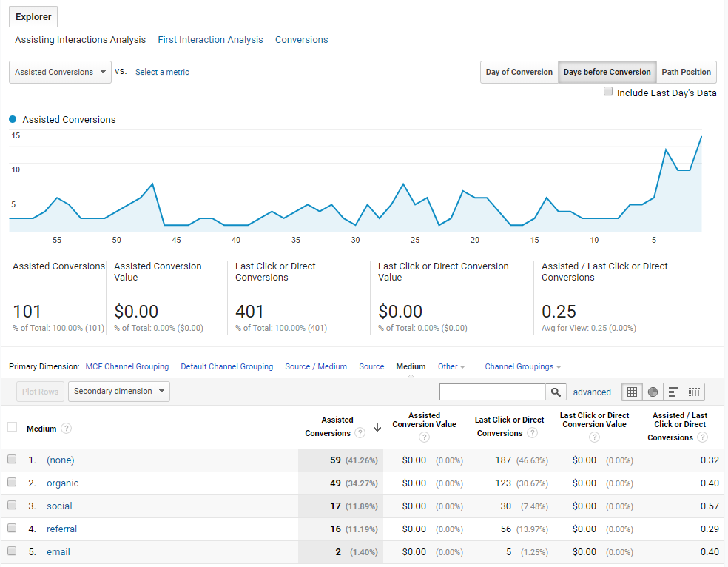Focus the table search input field
Image resolution: width=728 pixels, height=567 pixels.
(493, 392)
